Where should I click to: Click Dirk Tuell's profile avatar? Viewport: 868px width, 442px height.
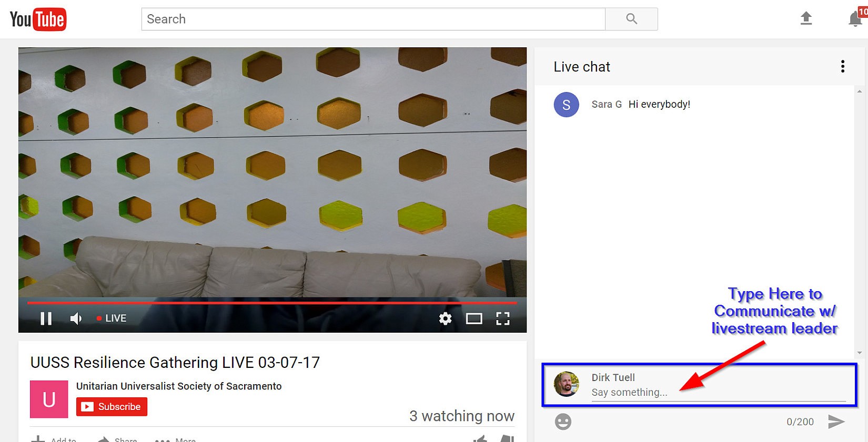coord(567,384)
